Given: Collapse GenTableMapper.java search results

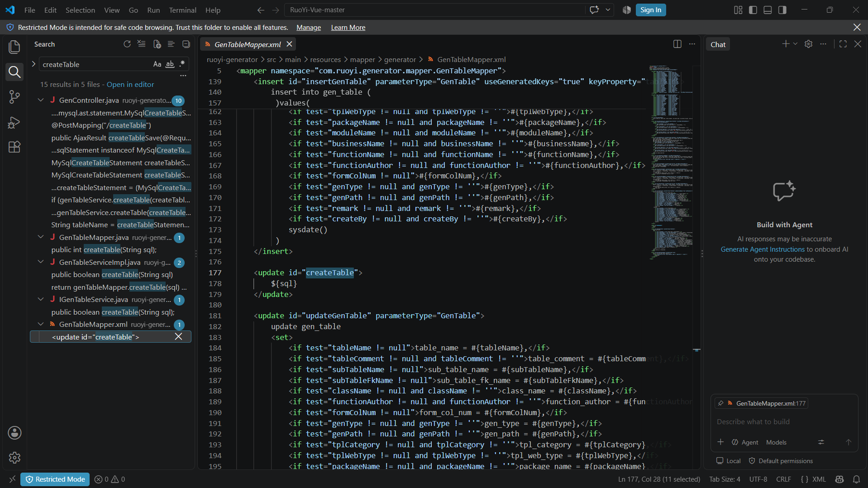Looking at the screenshot, I should (41, 237).
